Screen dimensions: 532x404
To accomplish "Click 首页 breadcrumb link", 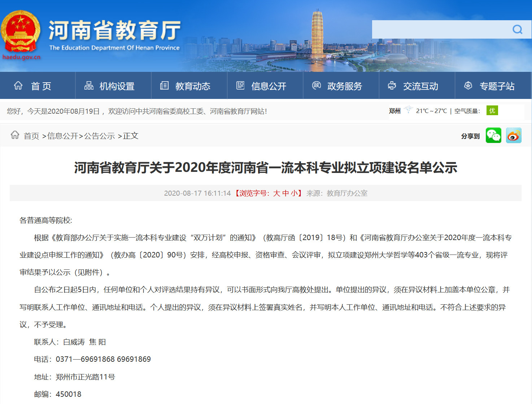I will pyautogui.click(x=31, y=136).
